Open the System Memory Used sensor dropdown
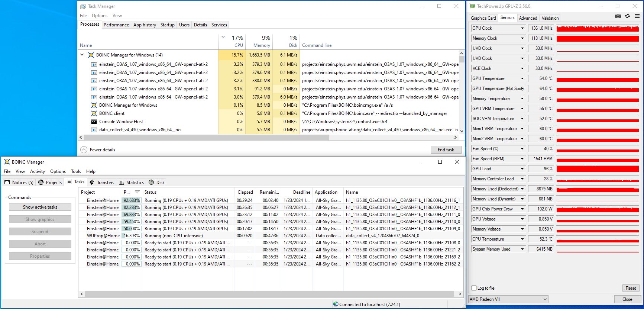This screenshot has height=309, width=644. [522, 249]
